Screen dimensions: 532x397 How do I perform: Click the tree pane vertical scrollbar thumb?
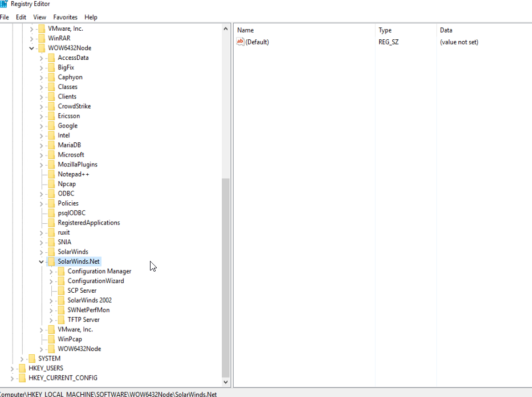[x=226, y=277]
